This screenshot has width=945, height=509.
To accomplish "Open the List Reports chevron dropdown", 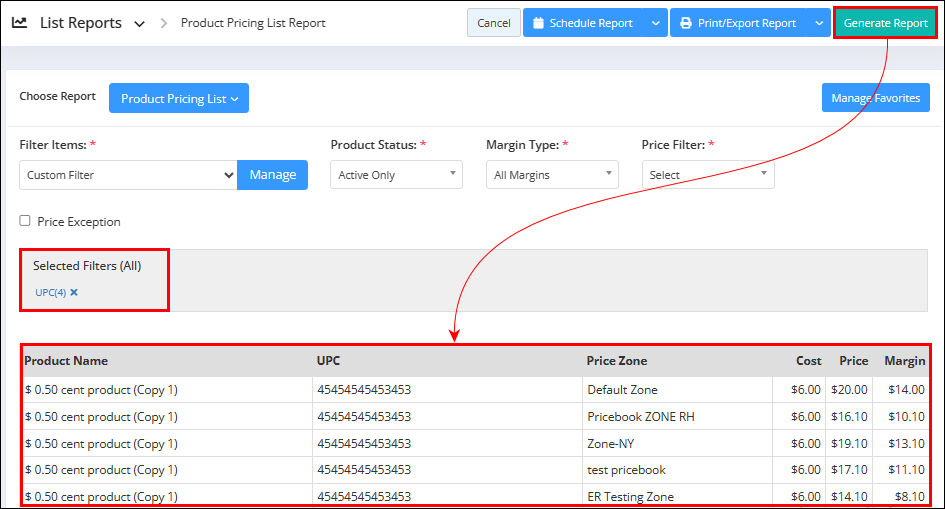I will [139, 24].
